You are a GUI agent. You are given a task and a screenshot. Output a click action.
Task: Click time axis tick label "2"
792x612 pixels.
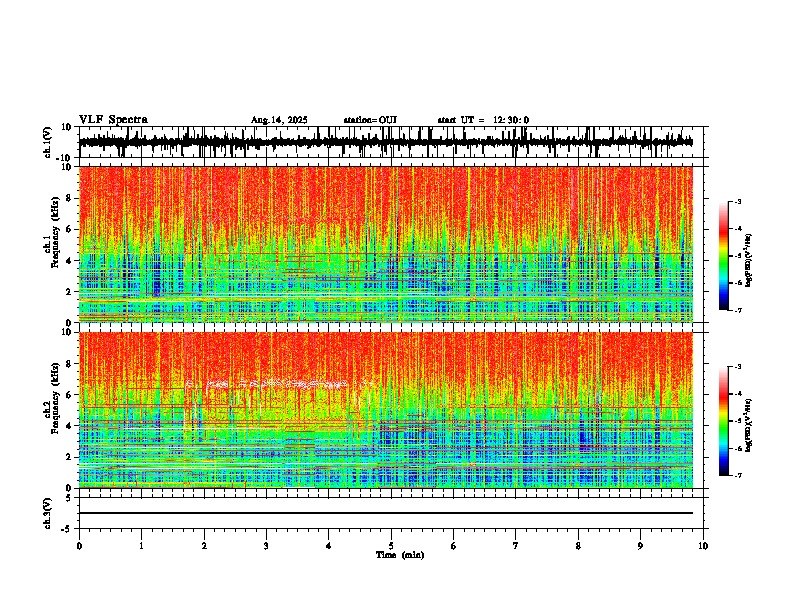coord(204,546)
